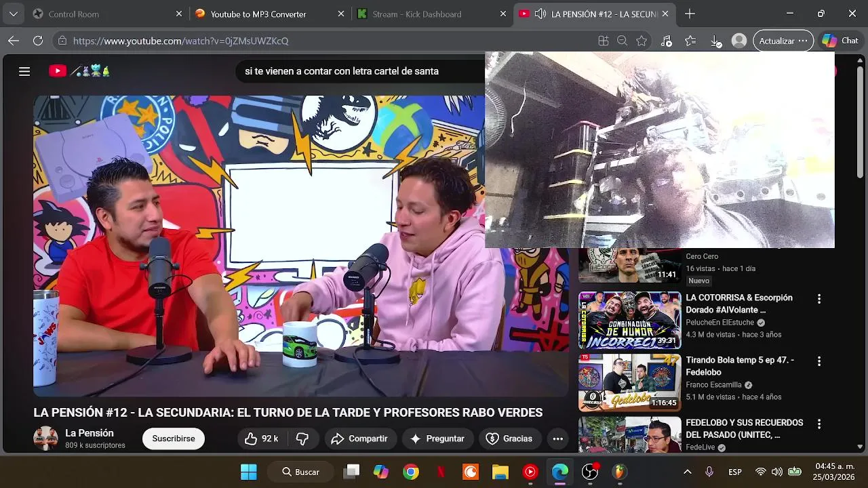Open LA COTORRISA & Escorpión Dorado title
The height and width of the screenshot is (488, 868).
[739, 304]
